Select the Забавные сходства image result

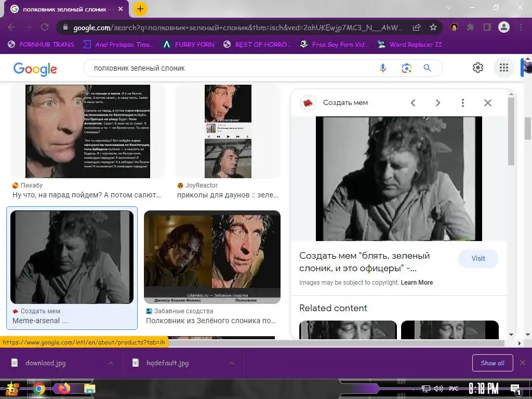(x=212, y=257)
